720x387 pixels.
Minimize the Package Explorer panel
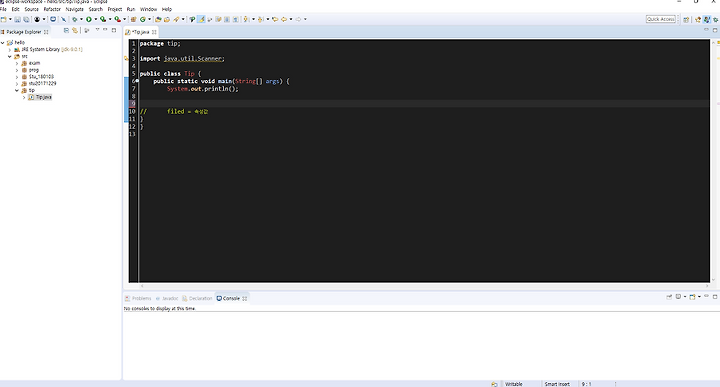105,29
